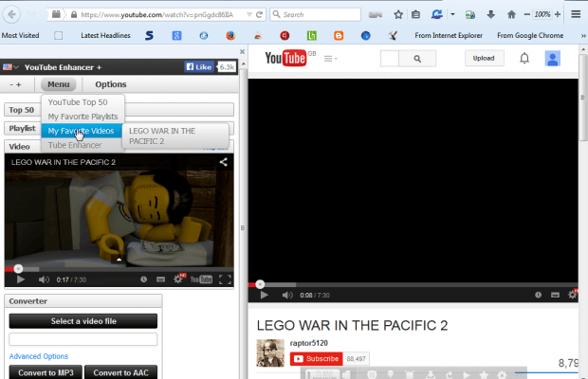Screen dimensions: 588x379
Task: Open the Firefox hamburger menu
Action: tap(575, 14)
